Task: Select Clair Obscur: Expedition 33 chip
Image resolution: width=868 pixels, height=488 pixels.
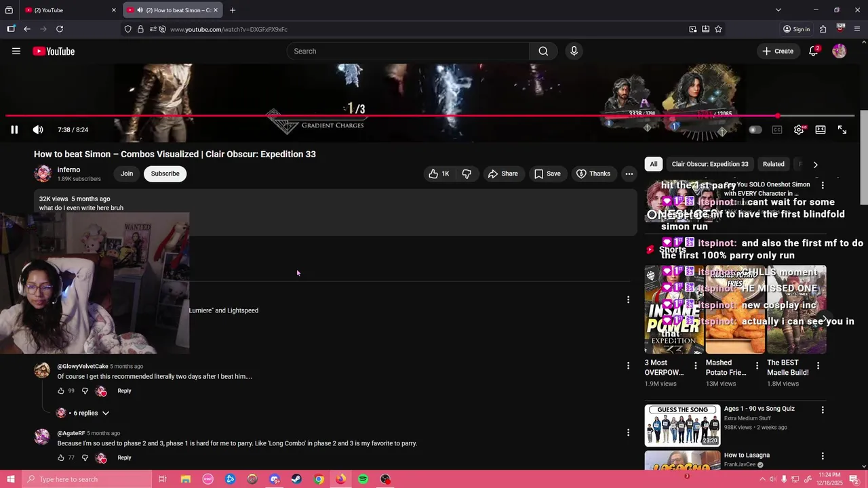Action: pos(710,164)
